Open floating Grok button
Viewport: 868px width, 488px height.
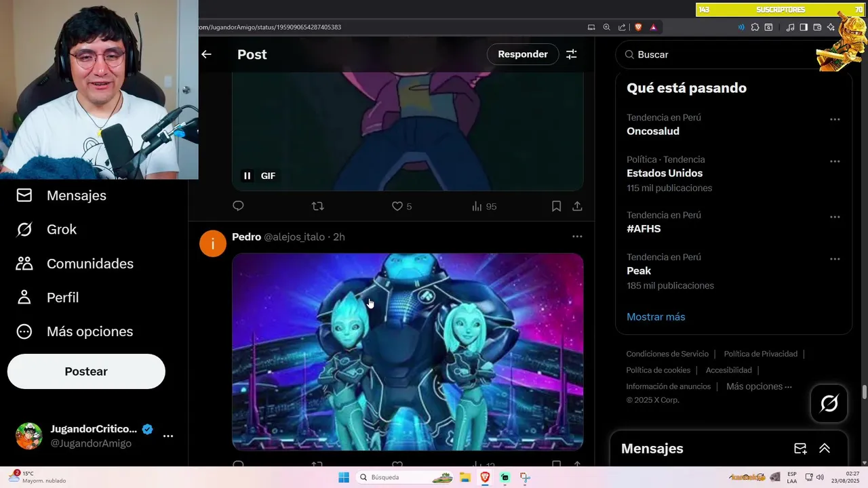pos(829,404)
